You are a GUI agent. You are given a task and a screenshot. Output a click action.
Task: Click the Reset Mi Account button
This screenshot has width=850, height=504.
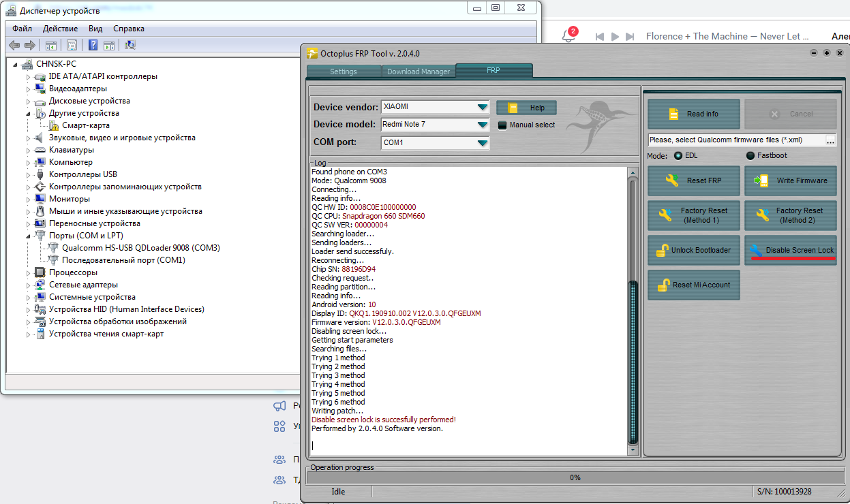coord(694,285)
